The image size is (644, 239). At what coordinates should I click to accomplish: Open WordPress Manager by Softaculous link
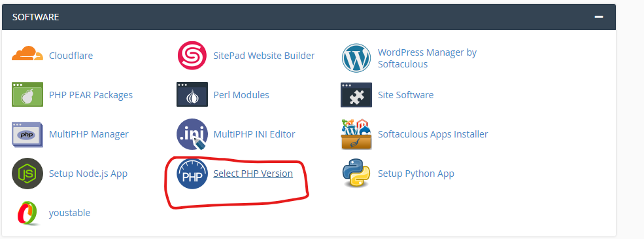(427, 58)
